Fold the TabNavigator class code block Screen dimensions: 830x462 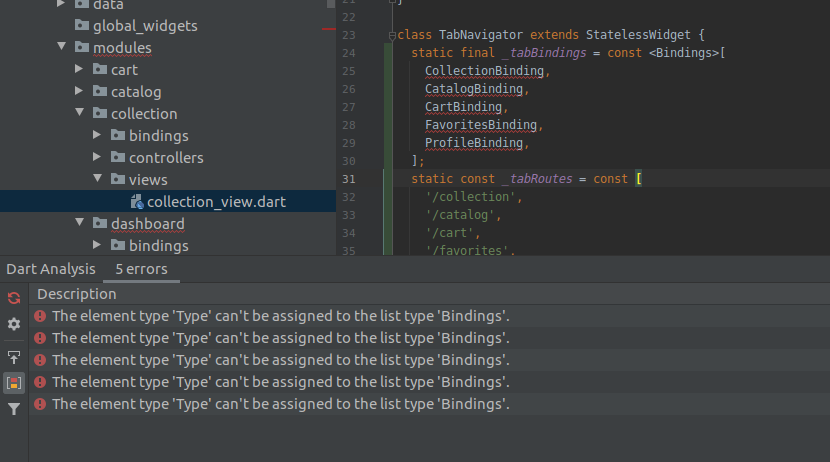pos(392,35)
